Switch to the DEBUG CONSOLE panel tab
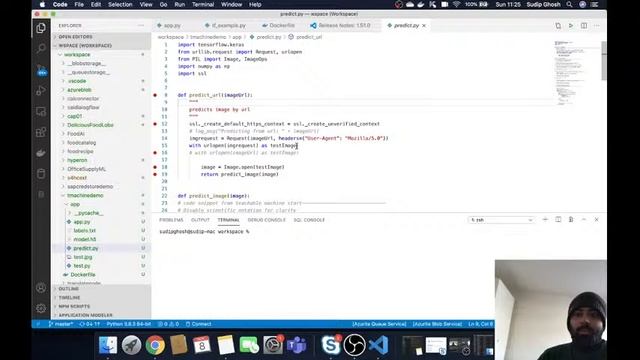 tap(267, 220)
